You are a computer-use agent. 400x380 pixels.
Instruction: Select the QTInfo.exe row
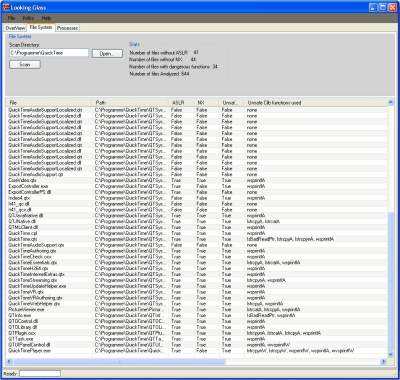click(x=197, y=315)
